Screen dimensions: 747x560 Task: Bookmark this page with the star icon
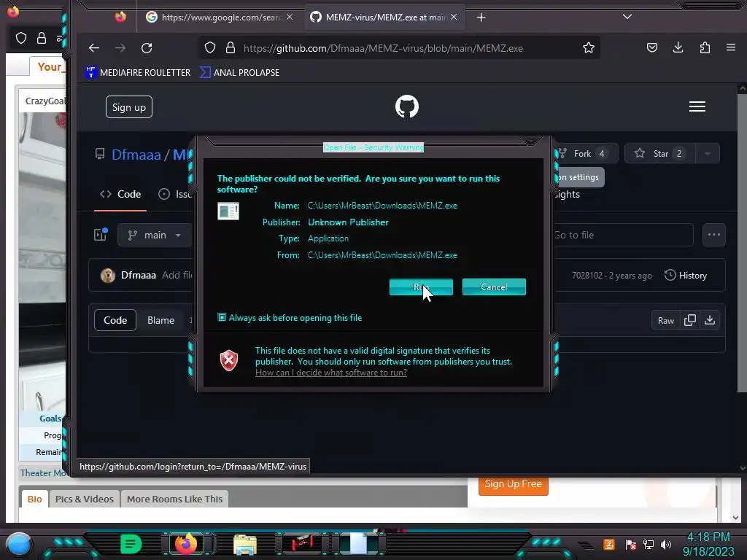pyautogui.click(x=589, y=48)
